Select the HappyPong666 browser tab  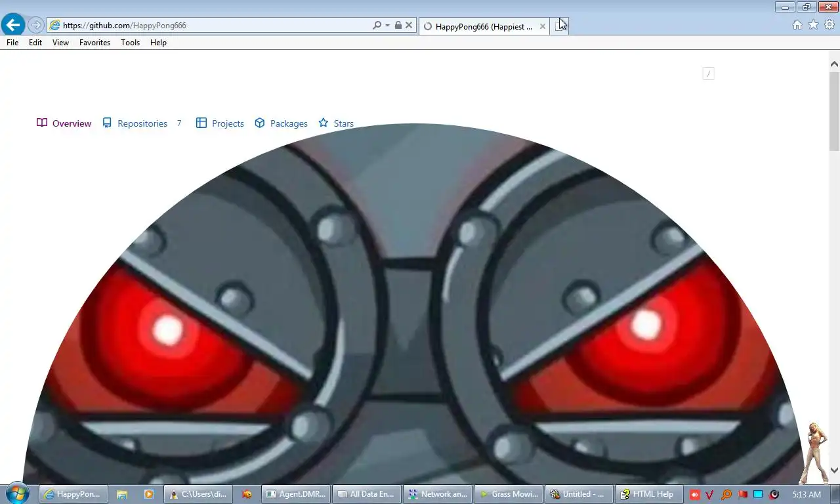484,26
